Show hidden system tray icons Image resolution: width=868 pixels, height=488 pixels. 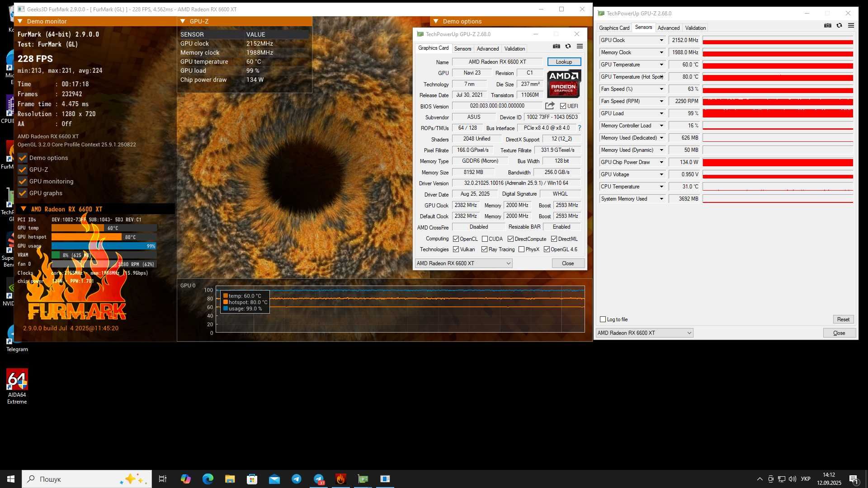click(760, 479)
